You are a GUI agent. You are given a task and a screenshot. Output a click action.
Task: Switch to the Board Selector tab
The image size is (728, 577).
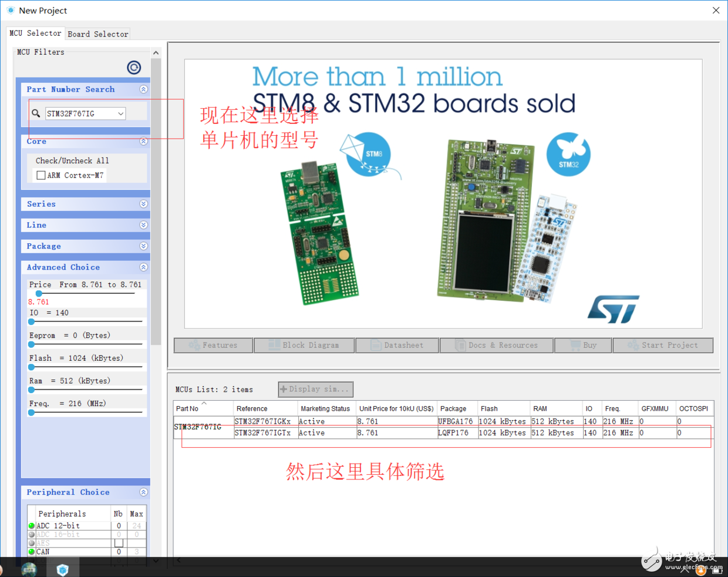pos(97,33)
